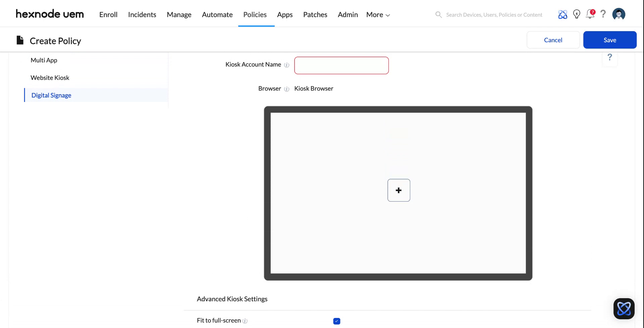Save the new policy

coord(610,40)
